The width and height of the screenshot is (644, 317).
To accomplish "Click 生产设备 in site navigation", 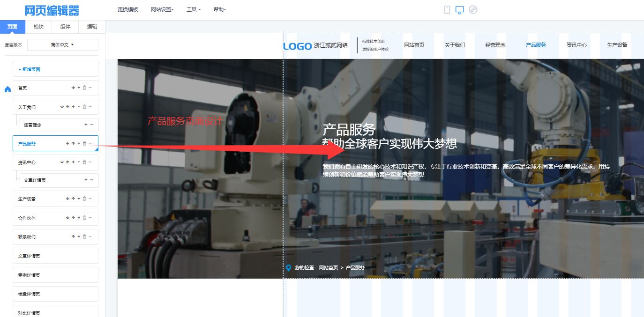I will point(617,45).
